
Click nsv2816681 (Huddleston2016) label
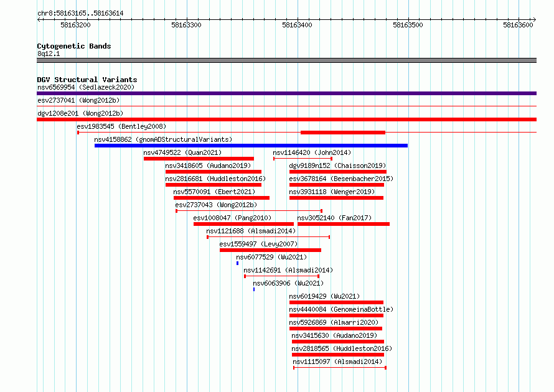(x=215, y=179)
